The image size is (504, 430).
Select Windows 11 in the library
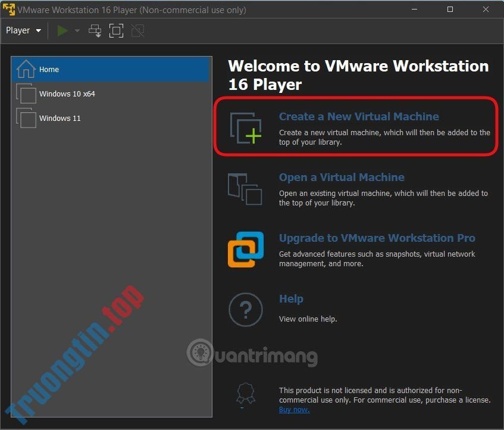[61, 118]
